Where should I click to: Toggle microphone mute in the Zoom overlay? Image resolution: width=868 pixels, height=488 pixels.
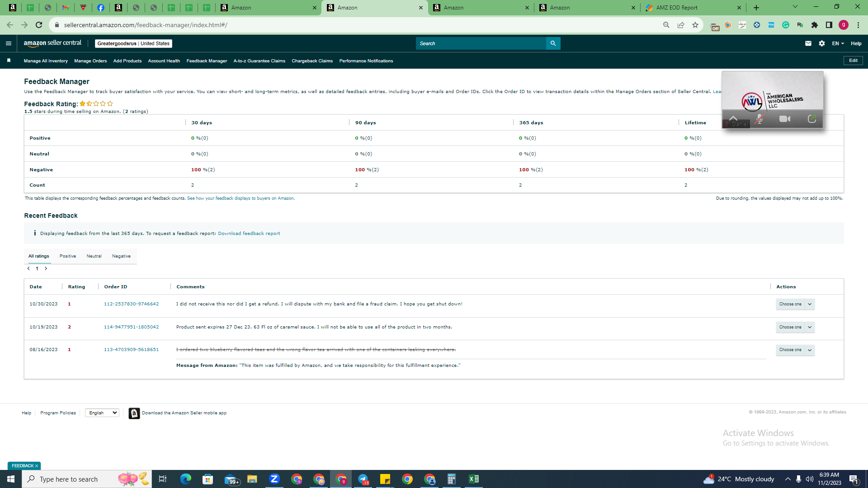coord(759,119)
